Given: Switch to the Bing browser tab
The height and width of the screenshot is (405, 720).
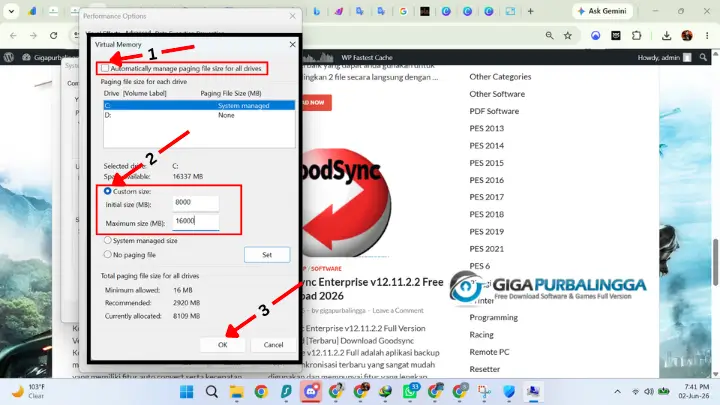Looking at the screenshot, I should pyautogui.click(x=317, y=11).
